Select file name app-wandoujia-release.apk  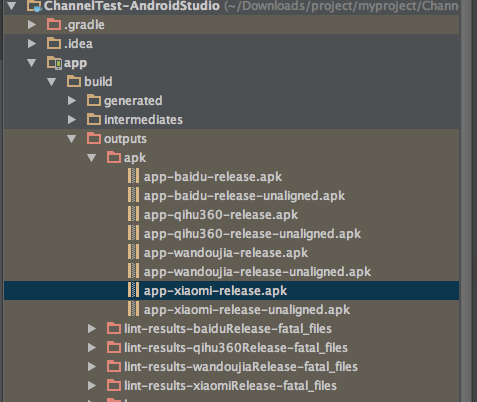pyautogui.click(x=226, y=253)
